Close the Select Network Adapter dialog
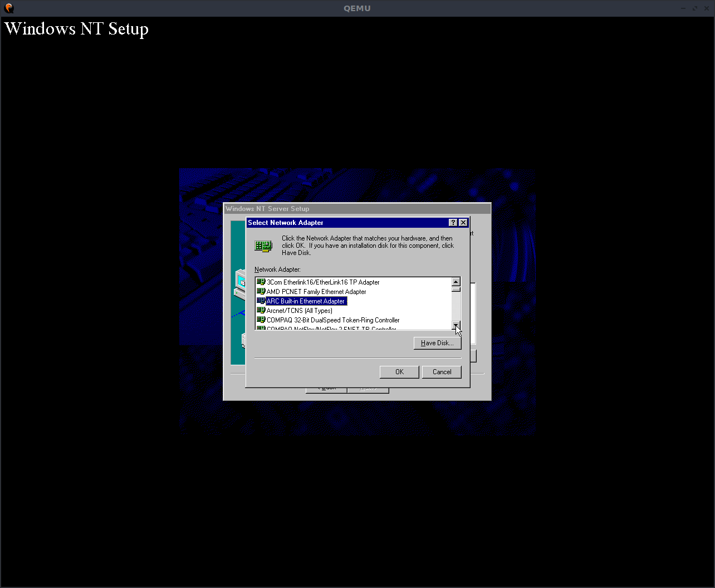715x588 pixels. [x=463, y=223]
